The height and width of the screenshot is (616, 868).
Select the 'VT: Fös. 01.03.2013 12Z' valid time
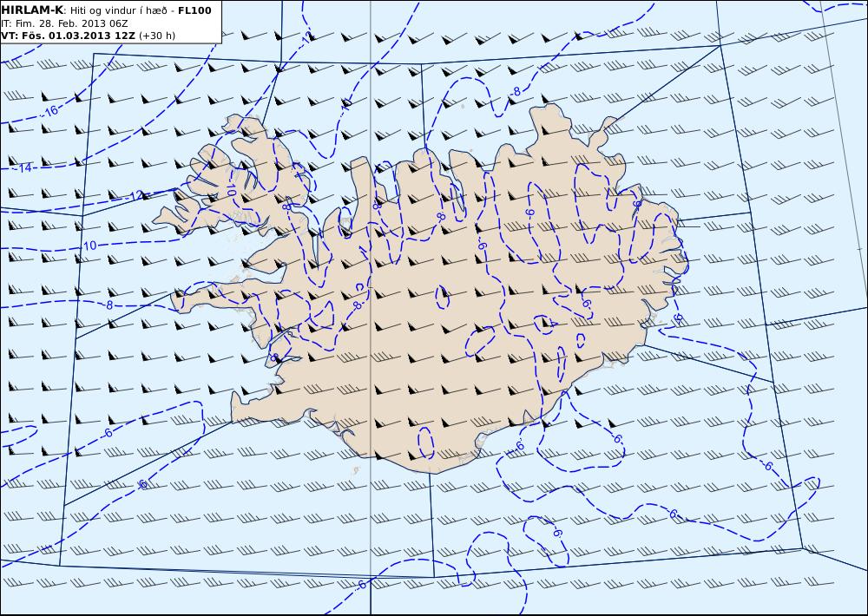pos(68,36)
